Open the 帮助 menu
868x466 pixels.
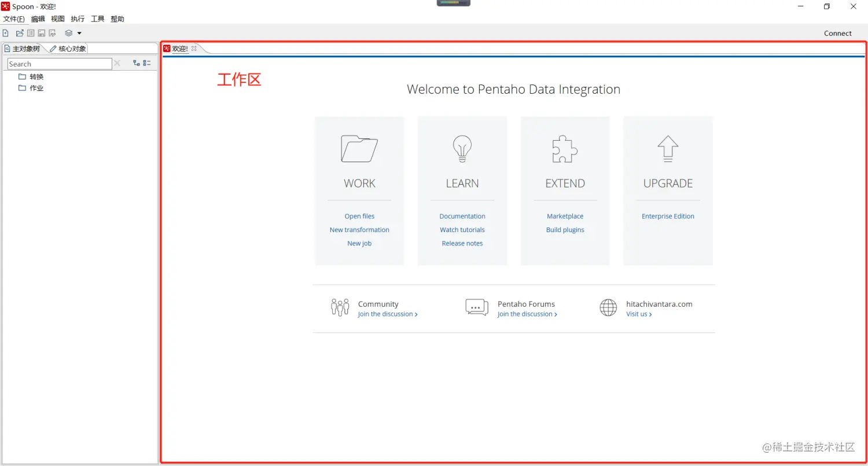tap(117, 19)
